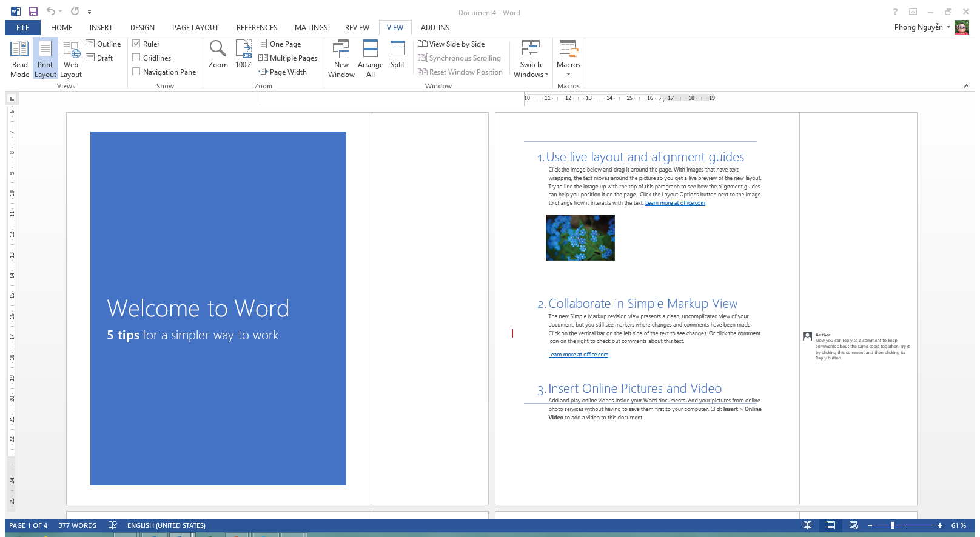Open the Zoom dialog magnifier

(x=218, y=54)
